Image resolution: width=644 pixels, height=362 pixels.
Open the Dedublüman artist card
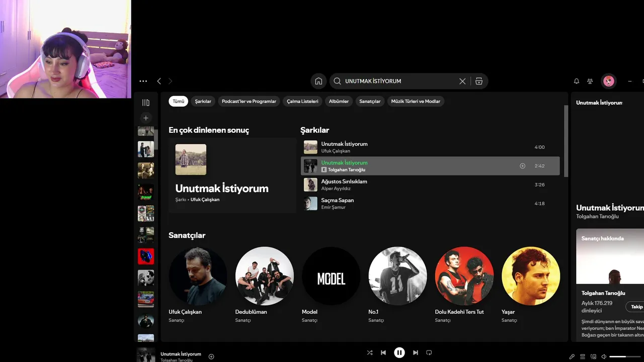click(x=264, y=285)
